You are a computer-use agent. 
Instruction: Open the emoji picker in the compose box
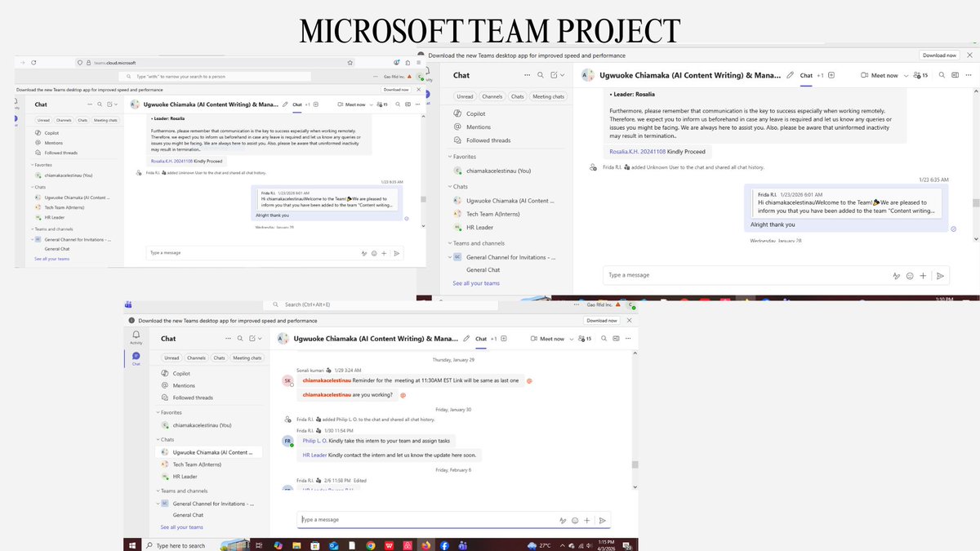(x=574, y=520)
